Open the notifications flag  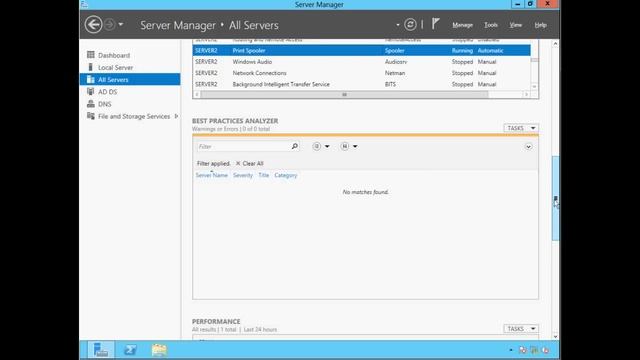(x=436, y=24)
